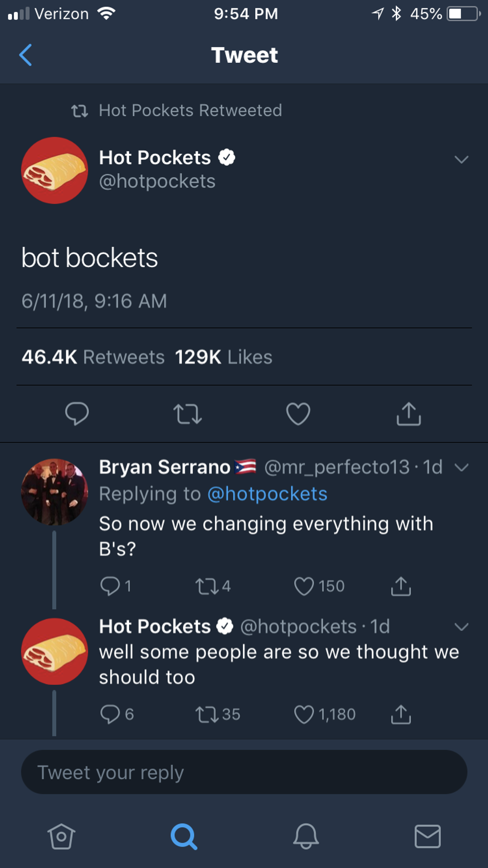Go back using the blue arrow
The height and width of the screenshot is (868, 488).
(x=26, y=55)
